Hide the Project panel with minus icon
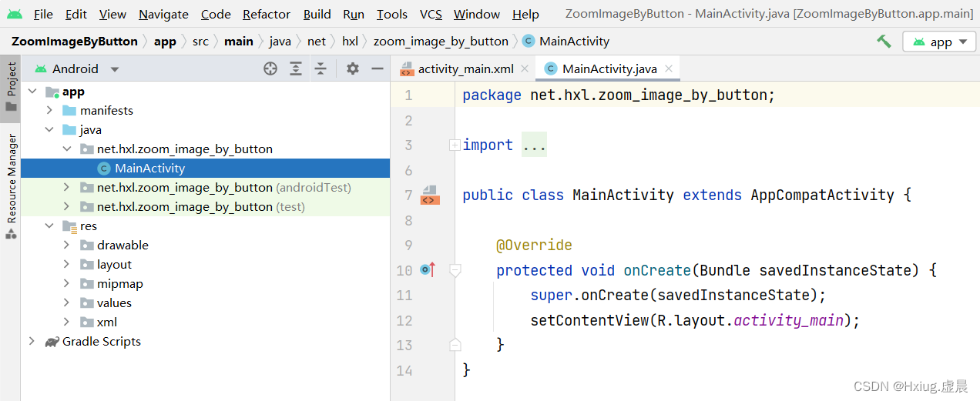This screenshot has width=980, height=401. point(378,69)
